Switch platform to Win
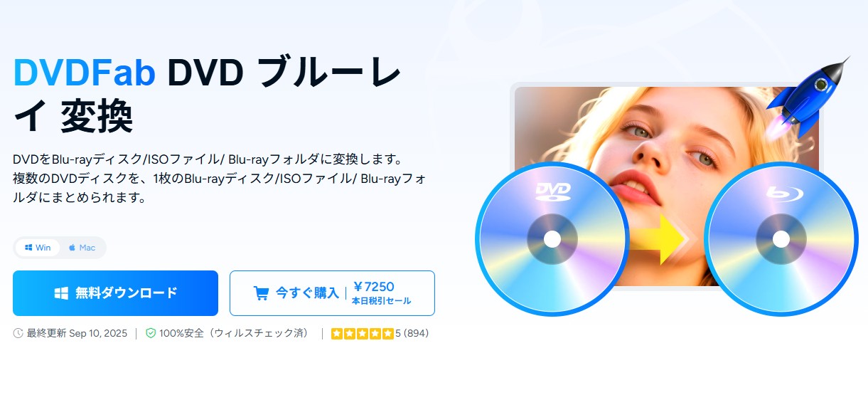 click(38, 248)
